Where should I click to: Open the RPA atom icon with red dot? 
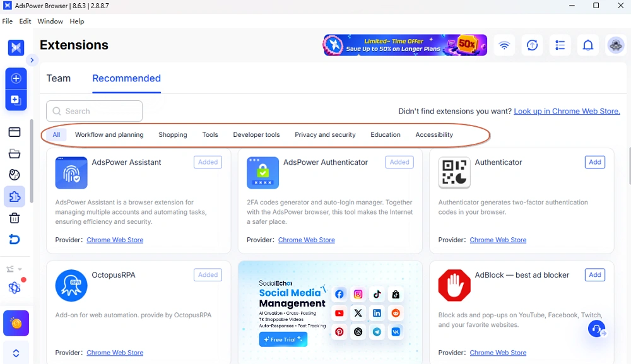pyautogui.click(x=15, y=287)
